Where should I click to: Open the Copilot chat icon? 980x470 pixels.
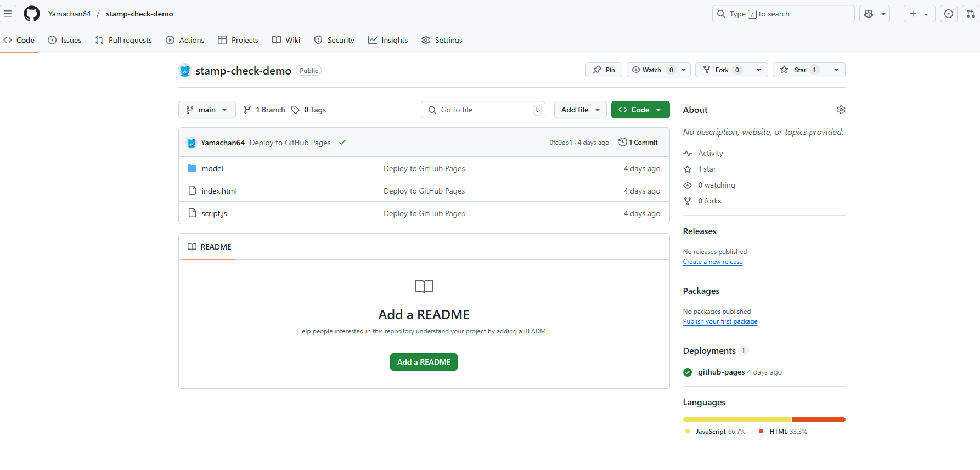pyautogui.click(x=869, y=14)
